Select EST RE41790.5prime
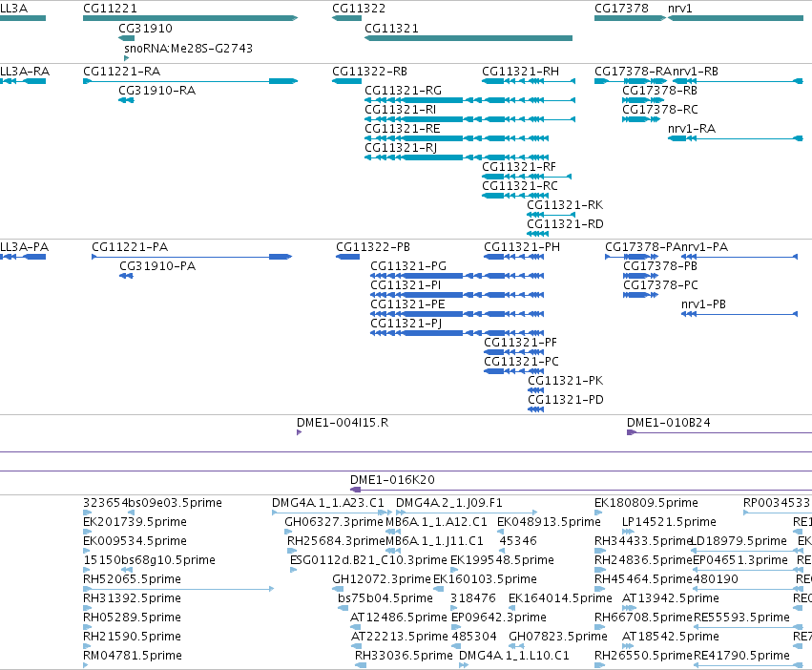Screen dimensions: 812x670 (741, 655)
